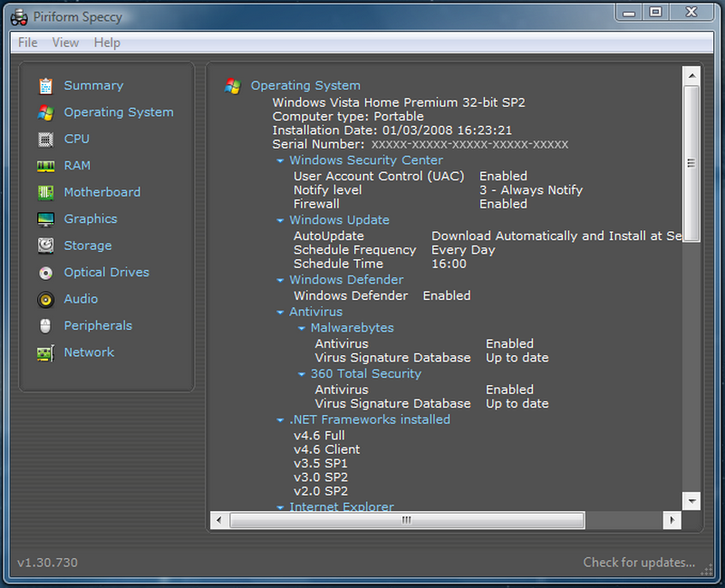Select the AutoUpdate row
The height and width of the screenshot is (588, 725).
click(x=488, y=236)
